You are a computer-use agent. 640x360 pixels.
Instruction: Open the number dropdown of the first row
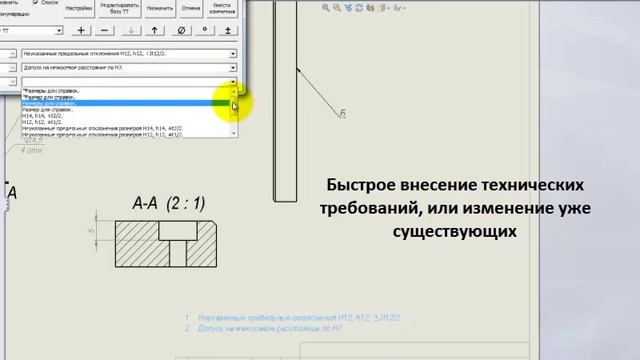(12, 53)
